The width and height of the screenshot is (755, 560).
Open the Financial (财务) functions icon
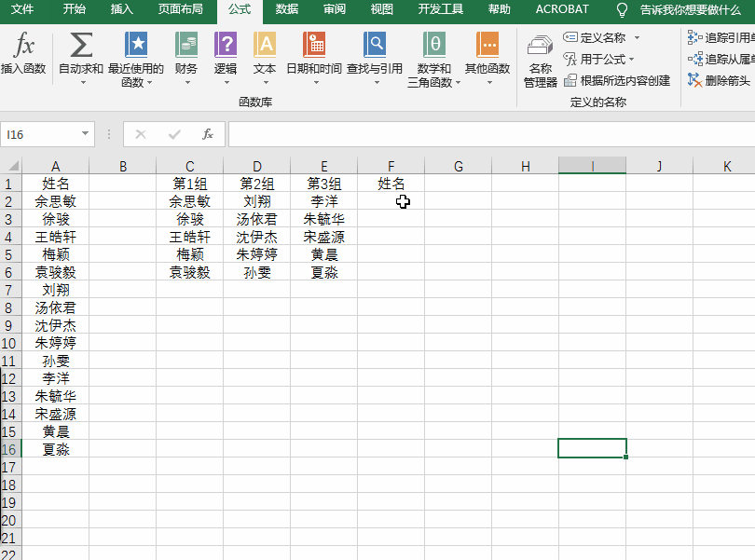click(186, 45)
